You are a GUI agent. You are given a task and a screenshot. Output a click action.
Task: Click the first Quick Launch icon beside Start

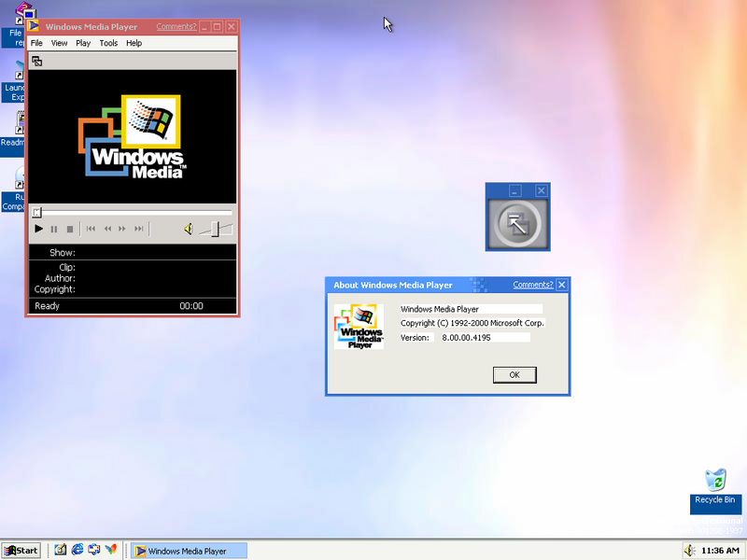coord(60,550)
